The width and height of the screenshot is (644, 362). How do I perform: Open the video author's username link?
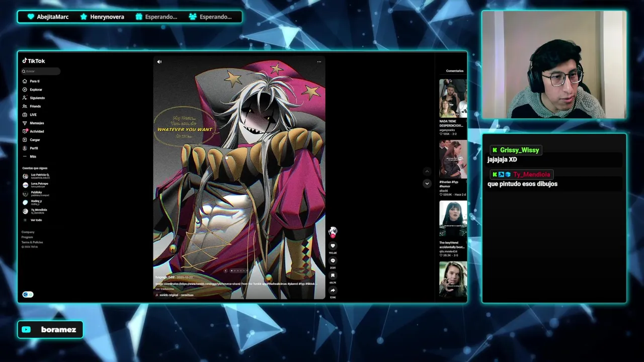coord(165,278)
